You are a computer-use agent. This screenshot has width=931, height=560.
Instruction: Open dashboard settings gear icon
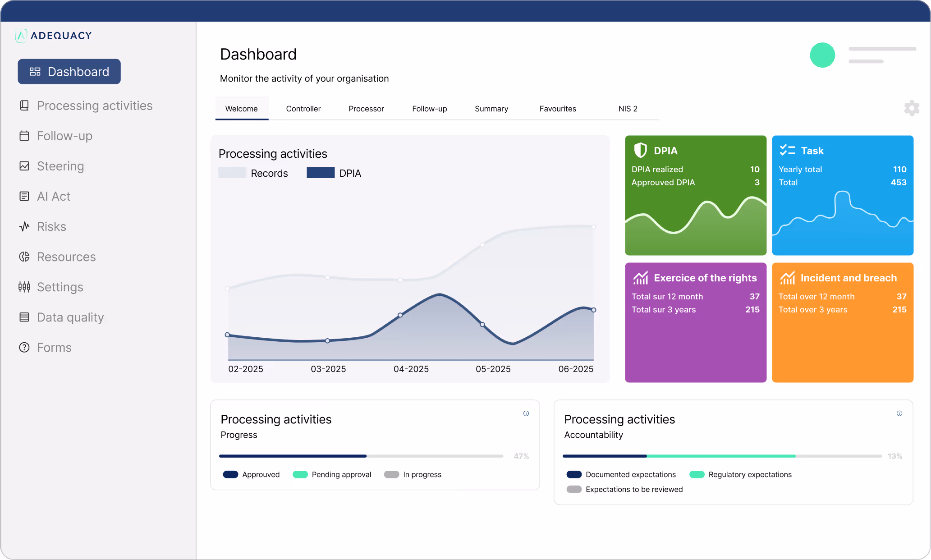point(911,108)
